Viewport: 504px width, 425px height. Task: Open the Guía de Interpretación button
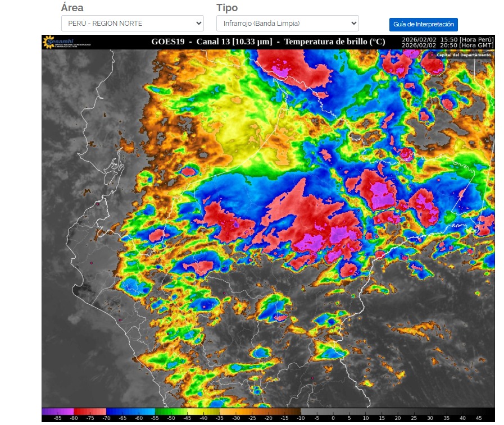424,25
